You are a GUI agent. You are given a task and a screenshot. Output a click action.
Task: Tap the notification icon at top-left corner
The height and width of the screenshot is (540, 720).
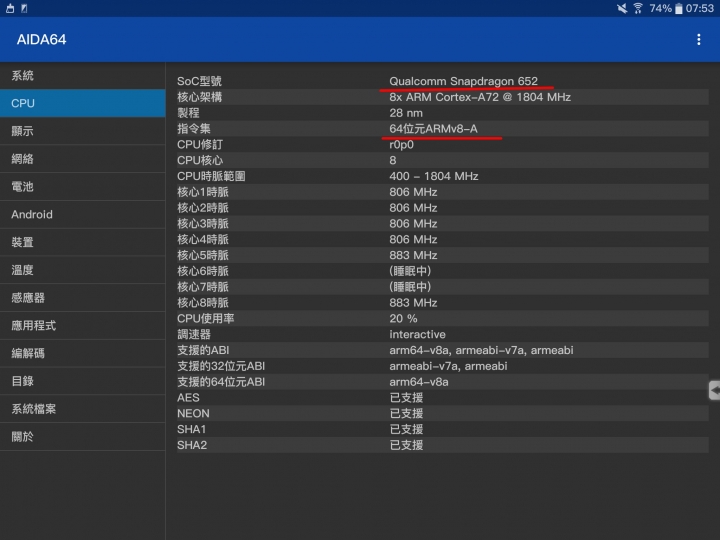pos(10,8)
